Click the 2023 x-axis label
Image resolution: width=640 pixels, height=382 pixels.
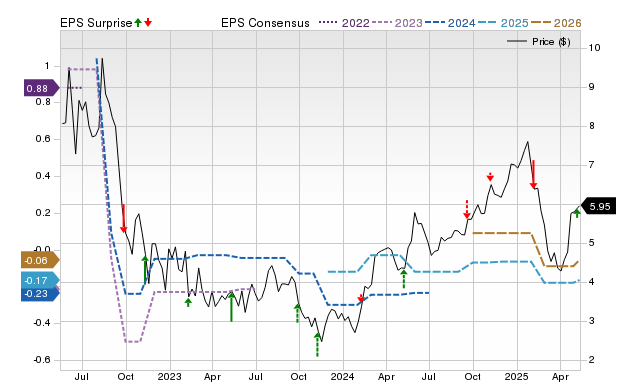pyautogui.click(x=170, y=376)
